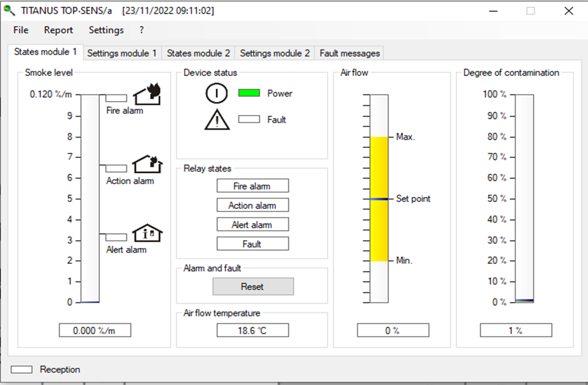Click the Max. air flow label
Screen dimensions: 588x385
406,137
